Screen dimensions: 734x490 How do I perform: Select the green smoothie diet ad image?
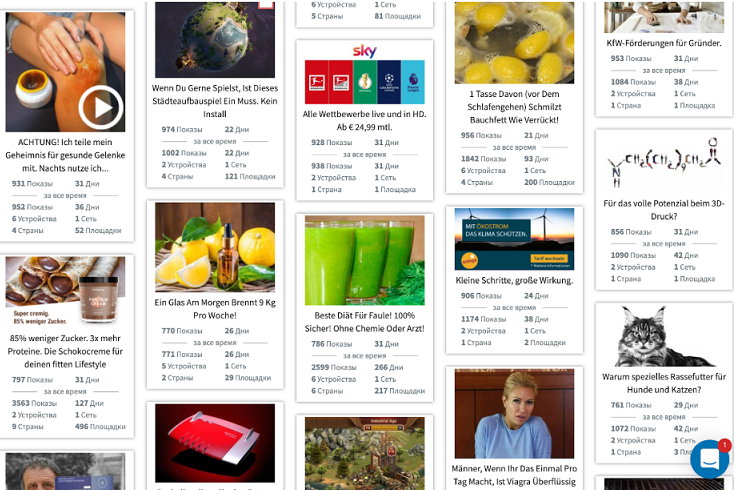pyautogui.click(x=365, y=260)
